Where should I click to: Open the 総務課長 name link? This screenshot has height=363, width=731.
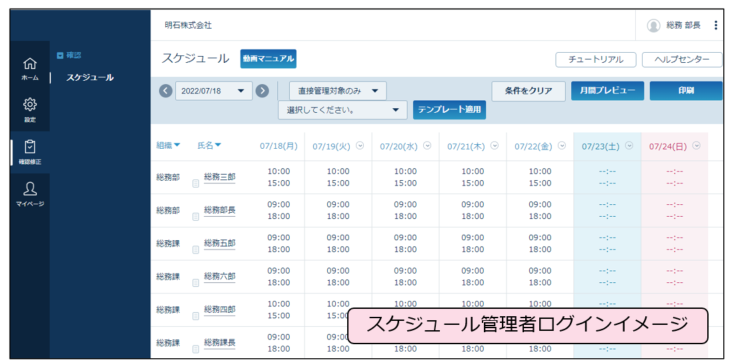[x=220, y=342]
